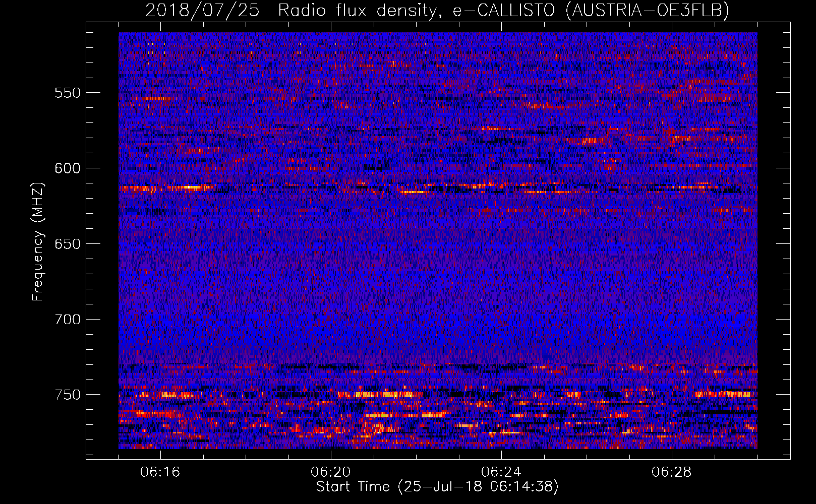Click the Frequency (MHZ) axis label
Image resolution: width=816 pixels, height=504 pixels.
[x=38, y=241]
